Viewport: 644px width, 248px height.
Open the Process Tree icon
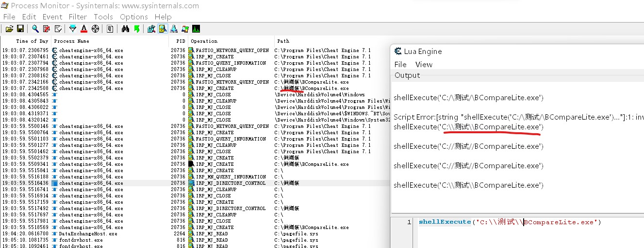point(110,29)
